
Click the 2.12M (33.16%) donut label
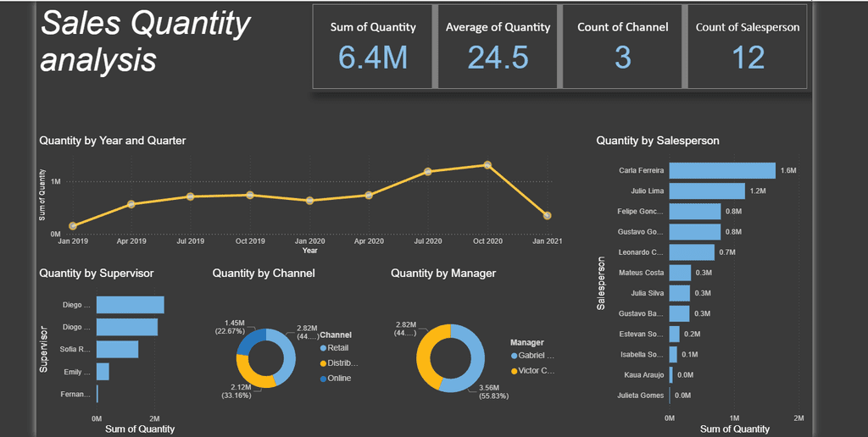pyautogui.click(x=236, y=391)
